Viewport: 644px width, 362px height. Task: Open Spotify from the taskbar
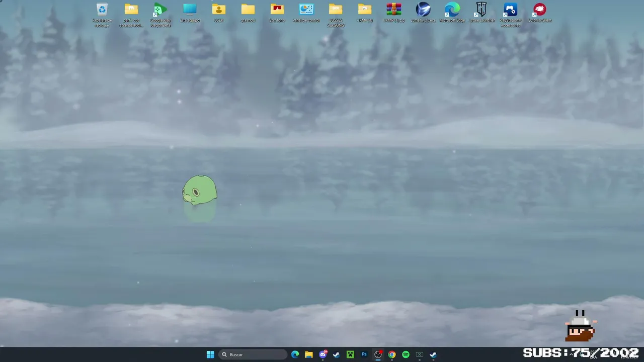click(x=406, y=354)
